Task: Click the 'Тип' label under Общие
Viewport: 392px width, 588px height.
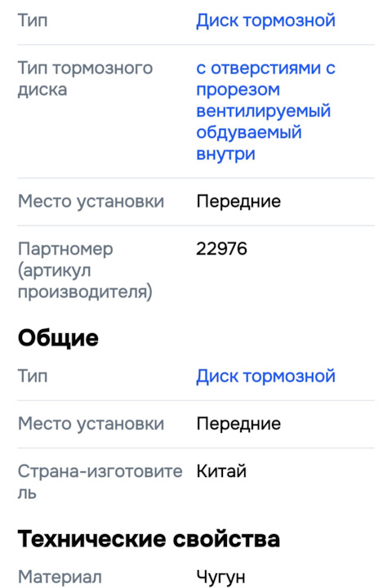Action: click(x=33, y=376)
